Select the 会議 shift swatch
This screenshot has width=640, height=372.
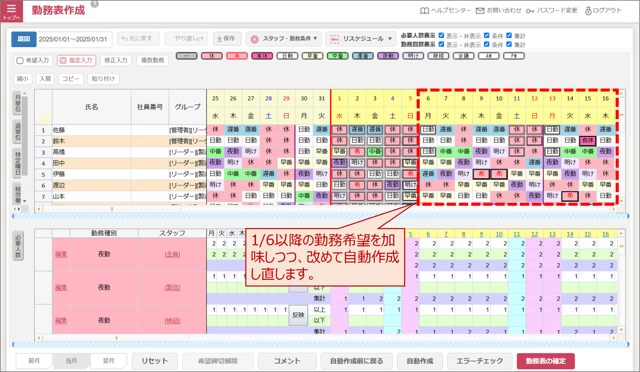coord(464,56)
